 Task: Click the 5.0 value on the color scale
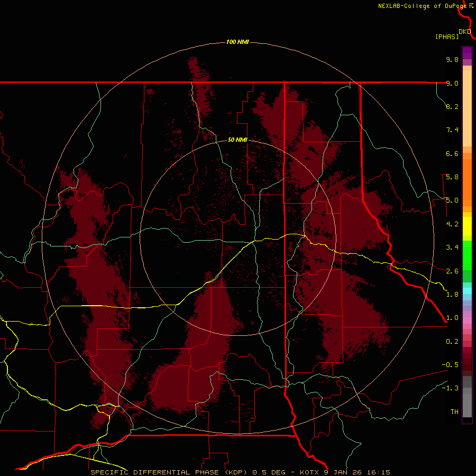click(x=452, y=200)
